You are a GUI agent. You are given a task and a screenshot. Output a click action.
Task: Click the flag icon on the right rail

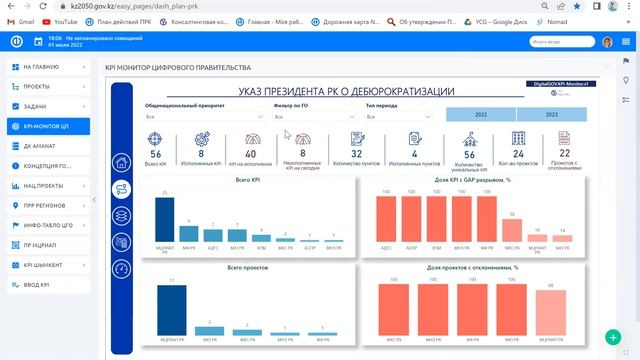coord(626,61)
